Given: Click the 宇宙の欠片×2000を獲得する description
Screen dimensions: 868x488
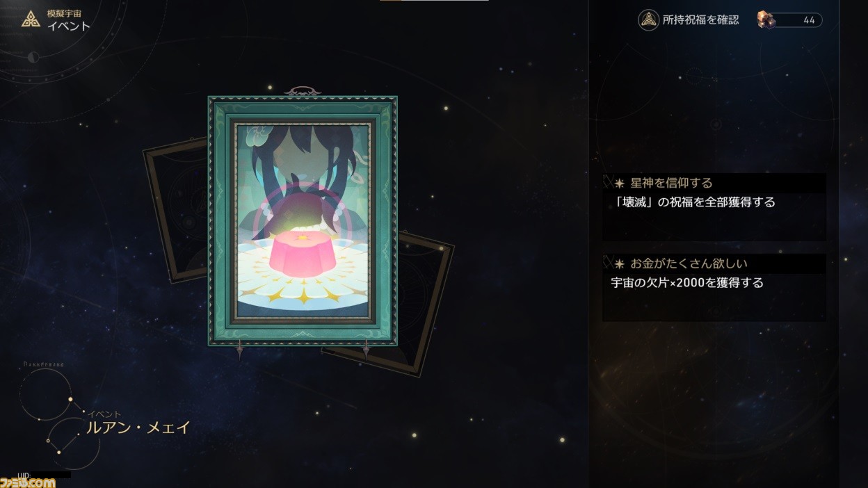Looking at the screenshot, I should [x=687, y=283].
